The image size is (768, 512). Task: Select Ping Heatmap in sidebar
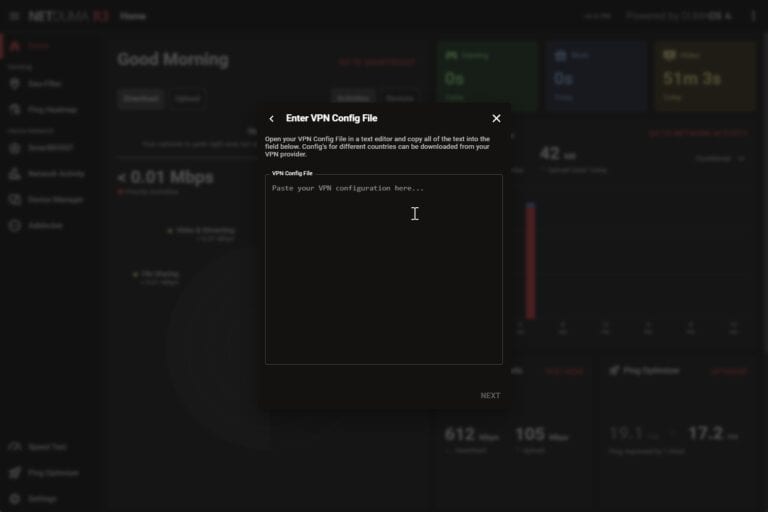(x=52, y=109)
